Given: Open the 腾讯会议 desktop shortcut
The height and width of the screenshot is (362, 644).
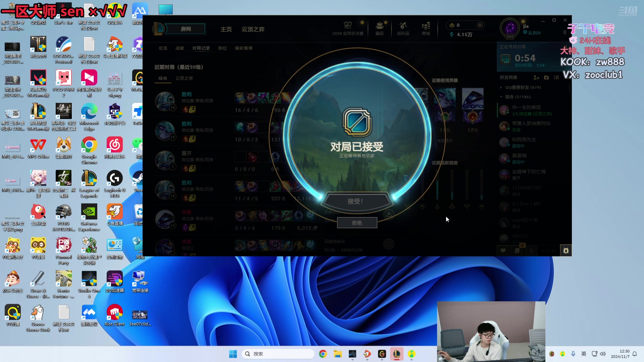Looking at the screenshot, I should (89, 315).
